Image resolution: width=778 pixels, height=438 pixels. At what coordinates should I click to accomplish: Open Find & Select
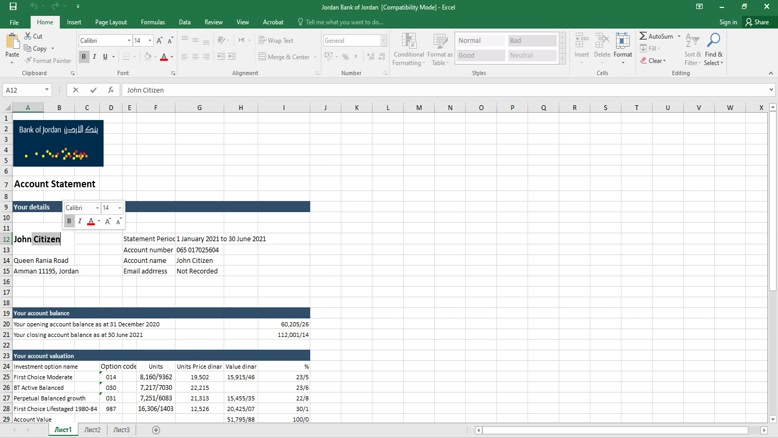(713, 50)
